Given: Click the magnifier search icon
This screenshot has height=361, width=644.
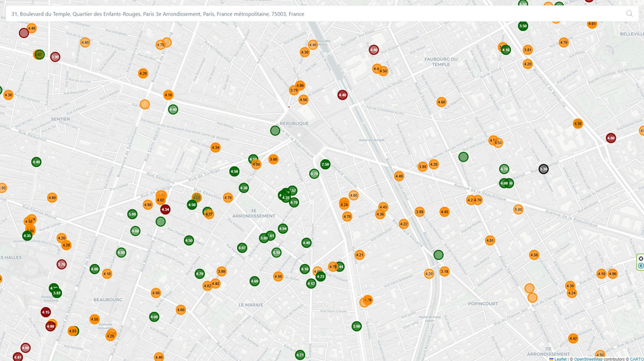Looking at the screenshot, I should click(629, 13).
